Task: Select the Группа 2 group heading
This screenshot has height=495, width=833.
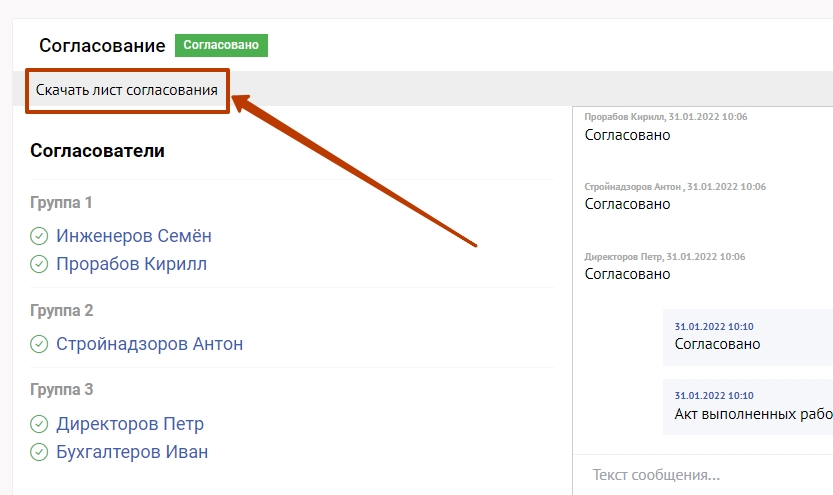Action: (x=61, y=311)
